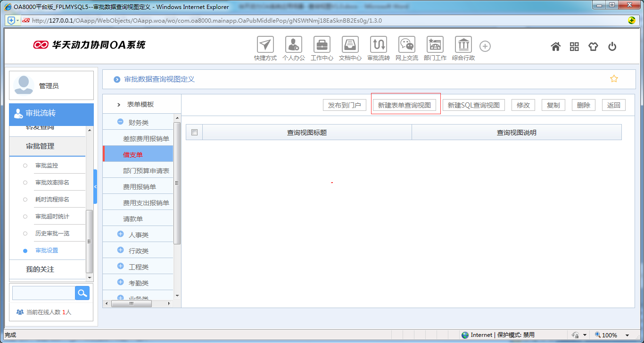Select the 审批超时统计 menu bullet
Screen dimensions: 644x343
[25, 217]
